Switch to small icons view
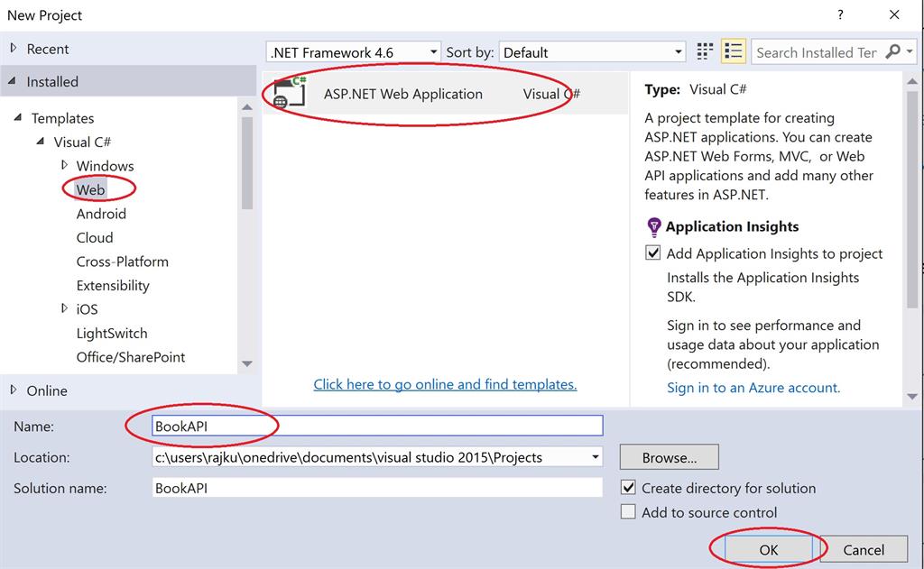The width and height of the screenshot is (924, 569). (705, 51)
